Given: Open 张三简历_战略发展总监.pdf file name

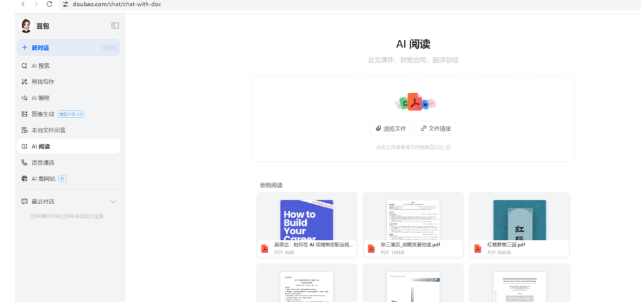Looking at the screenshot, I should point(411,244).
